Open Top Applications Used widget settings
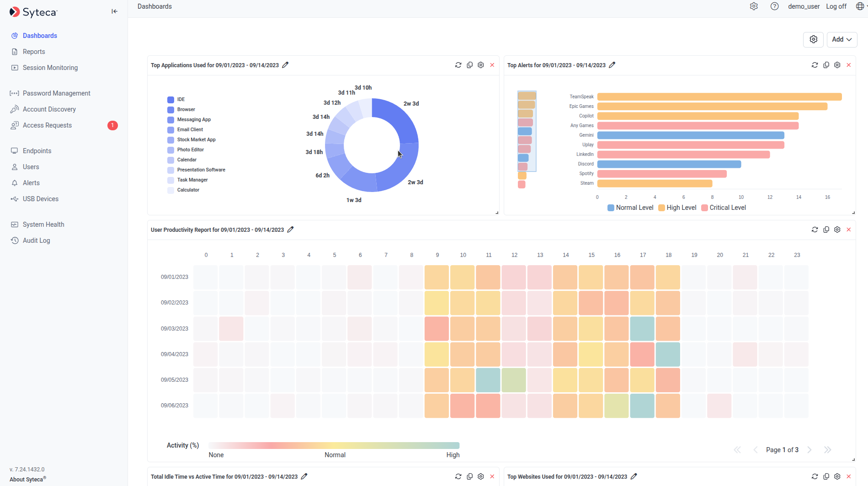This screenshot has height=486, width=868. 480,65
